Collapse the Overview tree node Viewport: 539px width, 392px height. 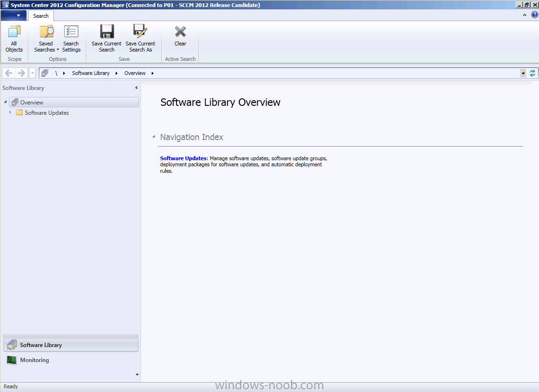[5, 102]
